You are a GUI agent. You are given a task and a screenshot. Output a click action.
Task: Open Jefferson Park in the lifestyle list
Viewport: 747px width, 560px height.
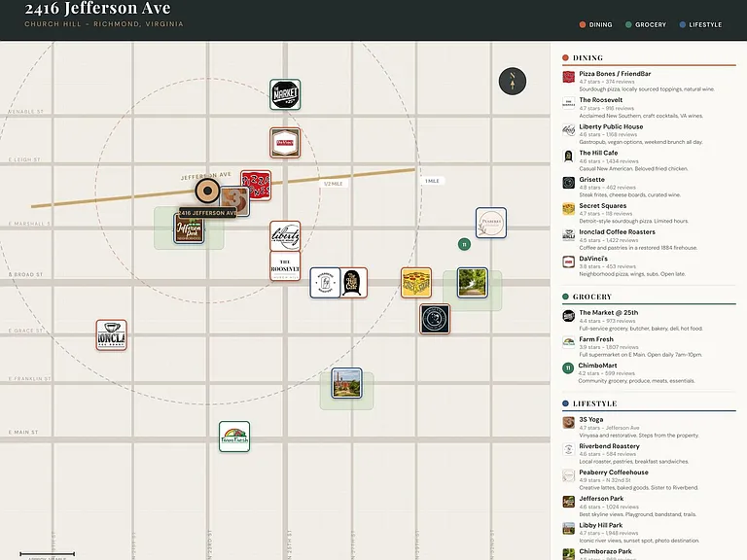[x=649, y=507]
